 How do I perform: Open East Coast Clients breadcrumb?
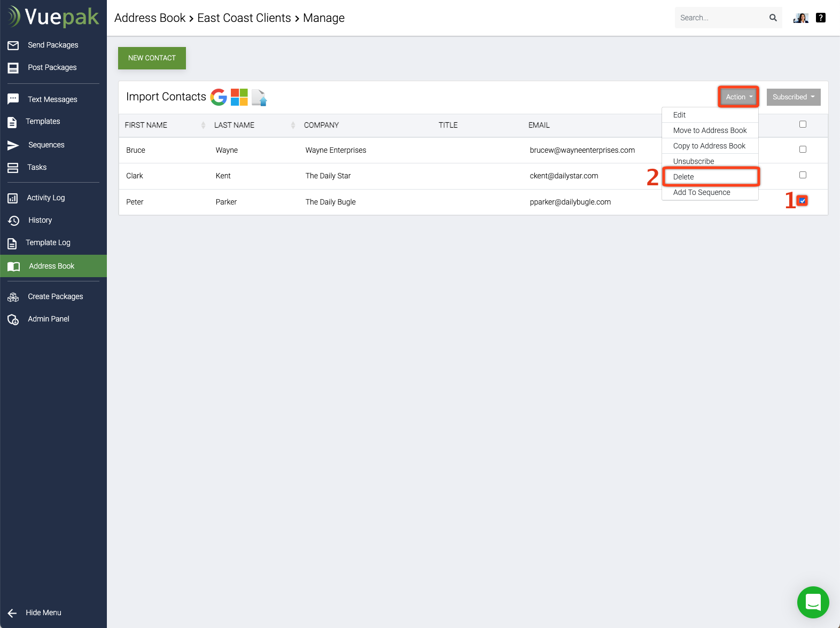(x=244, y=18)
